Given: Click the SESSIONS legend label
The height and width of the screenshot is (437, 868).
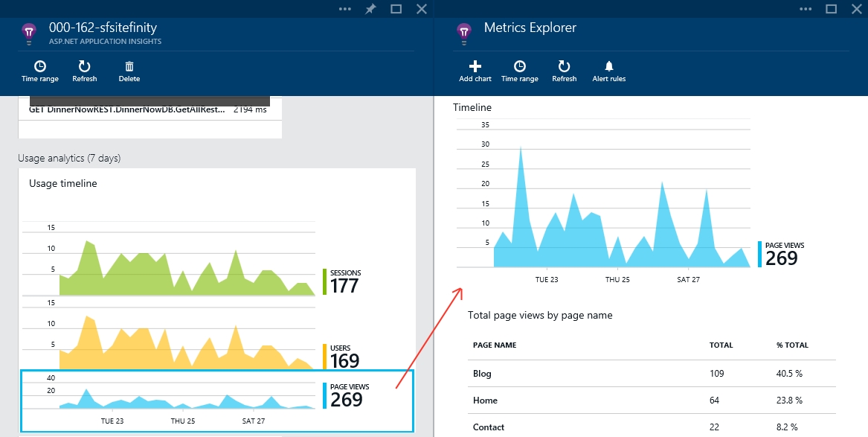Looking at the screenshot, I should click(x=345, y=272).
